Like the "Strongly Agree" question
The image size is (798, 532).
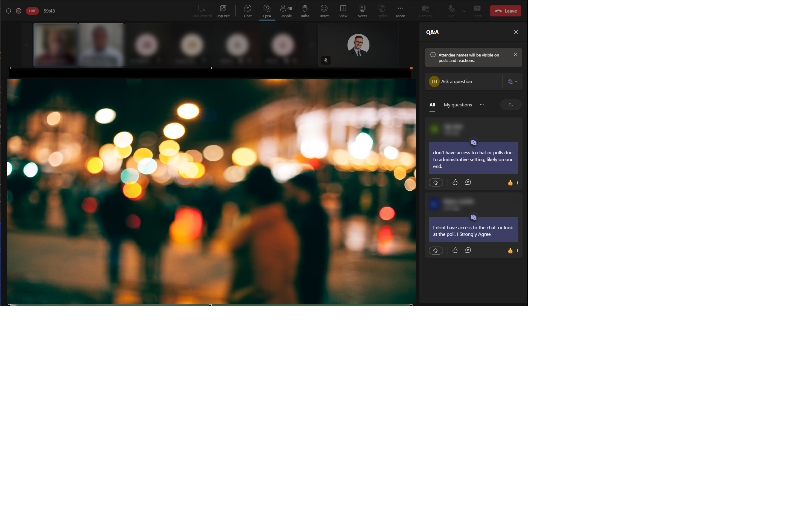[455, 250]
